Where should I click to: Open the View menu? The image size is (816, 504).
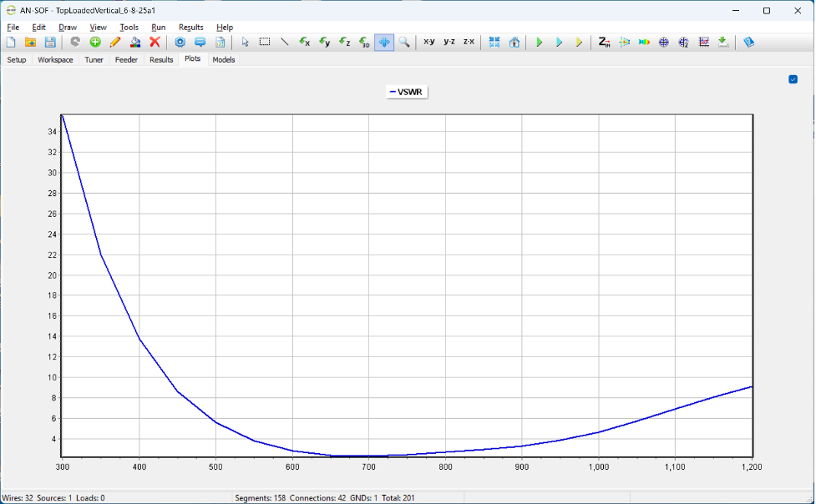pos(98,27)
